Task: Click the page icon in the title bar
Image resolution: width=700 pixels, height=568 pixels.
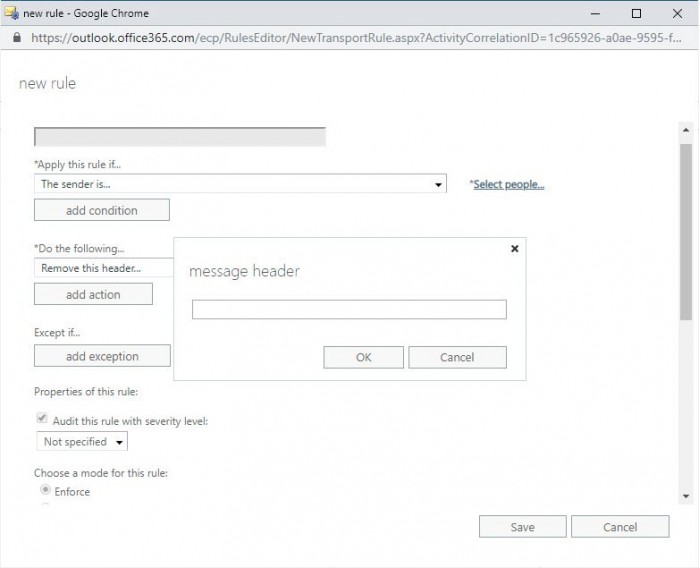Action: 12,13
